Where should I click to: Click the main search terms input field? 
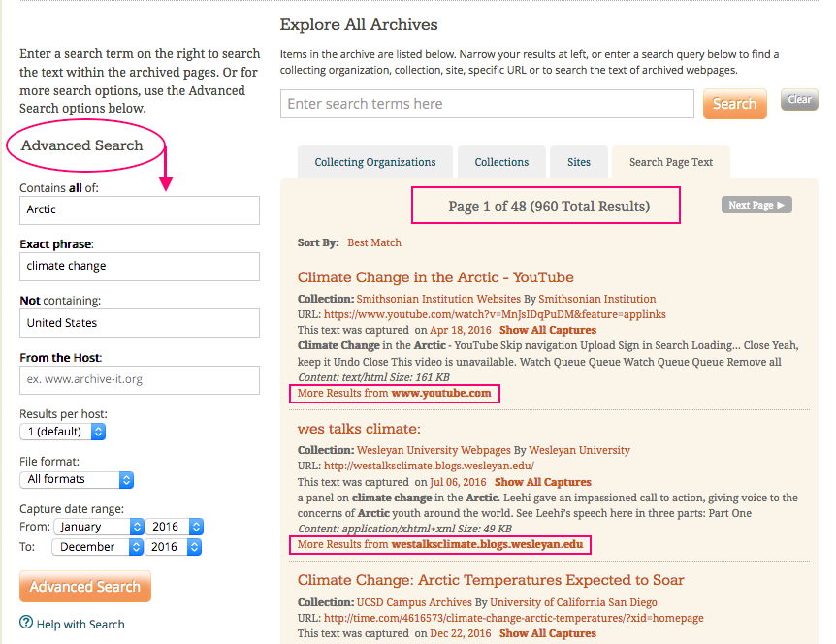(487, 104)
